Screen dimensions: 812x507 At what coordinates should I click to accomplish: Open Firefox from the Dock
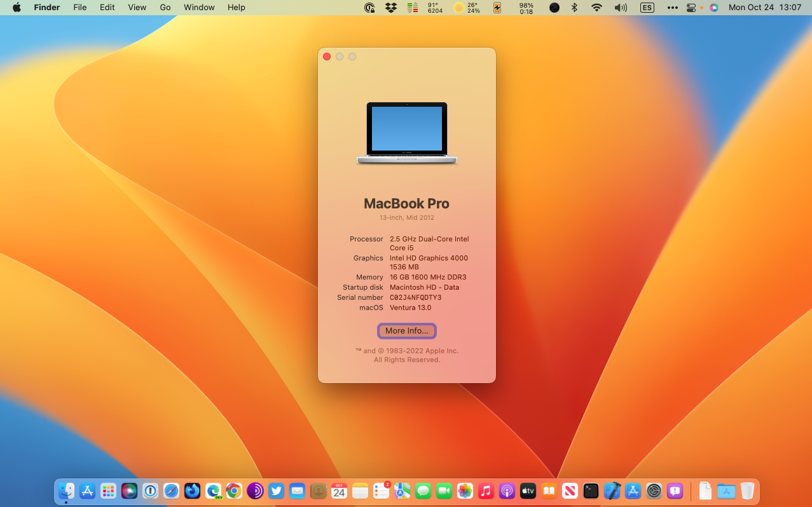(192, 490)
